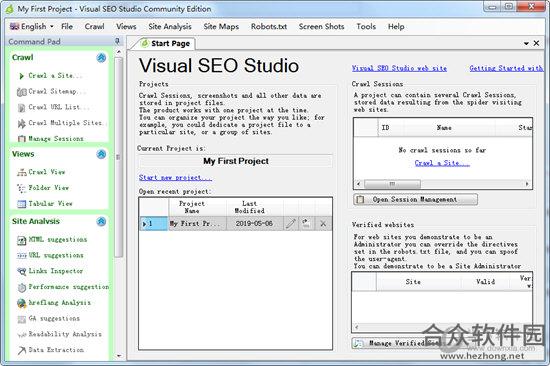Click the Crawl Sitemap icon
Viewport: 550px width, 366px height.
(x=21, y=92)
